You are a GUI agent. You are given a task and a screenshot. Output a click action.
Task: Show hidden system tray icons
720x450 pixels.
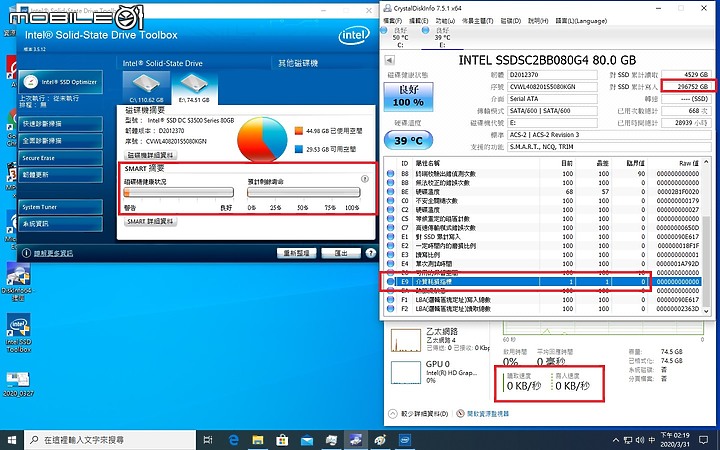point(616,440)
